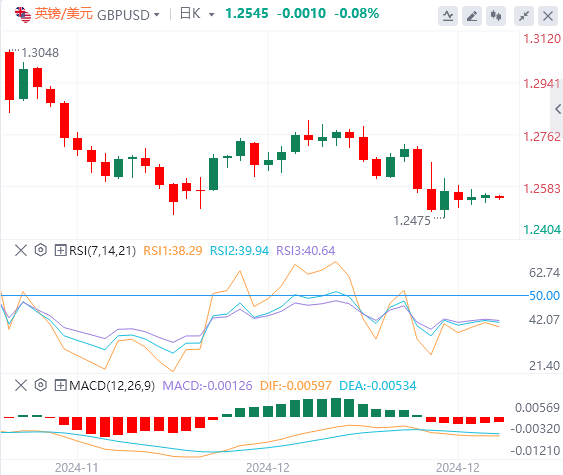563x475 pixels.
Task: Click DIF:-0.00597 value
Action: 296,386
